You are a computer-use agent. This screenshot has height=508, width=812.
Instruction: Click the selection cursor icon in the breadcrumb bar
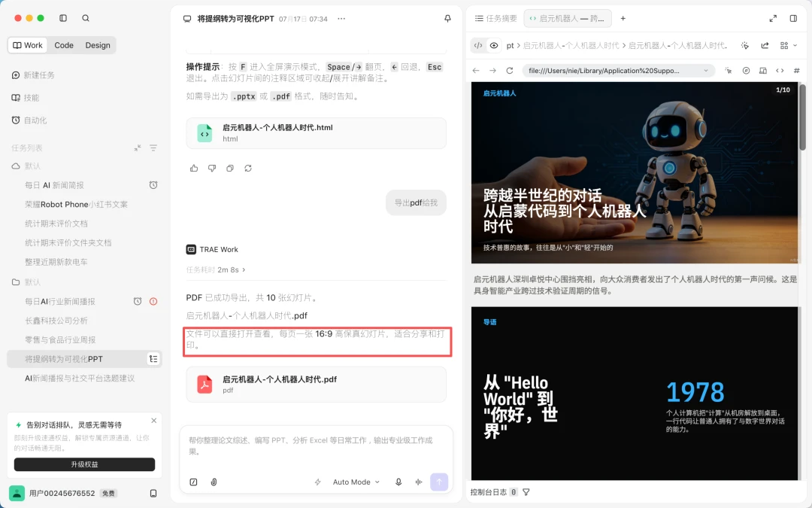click(x=744, y=46)
